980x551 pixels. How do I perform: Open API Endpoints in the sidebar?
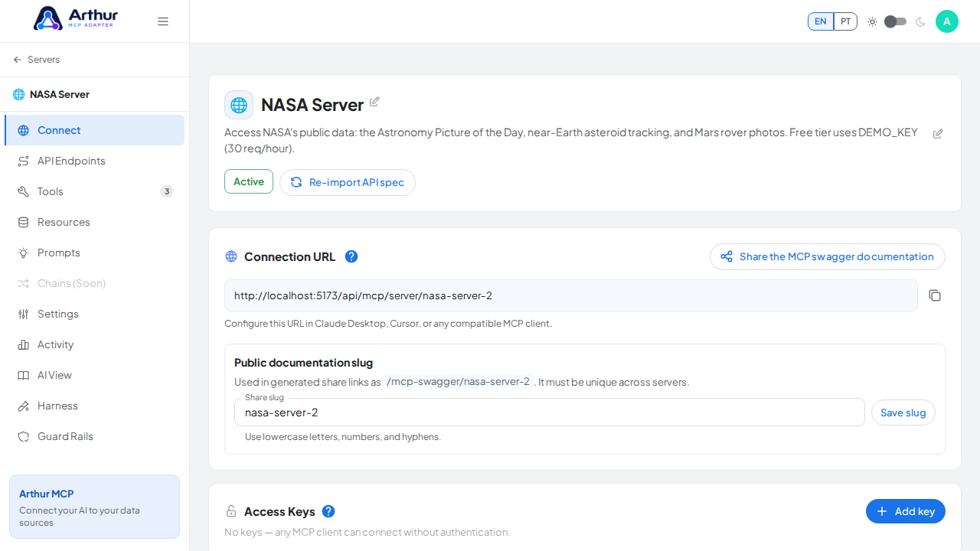coord(94,161)
